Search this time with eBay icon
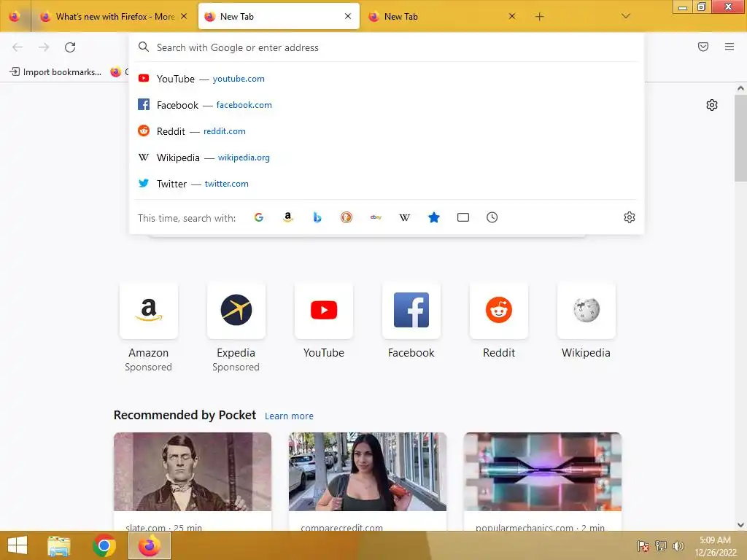 pyautogui.click(x=376, y=217)
